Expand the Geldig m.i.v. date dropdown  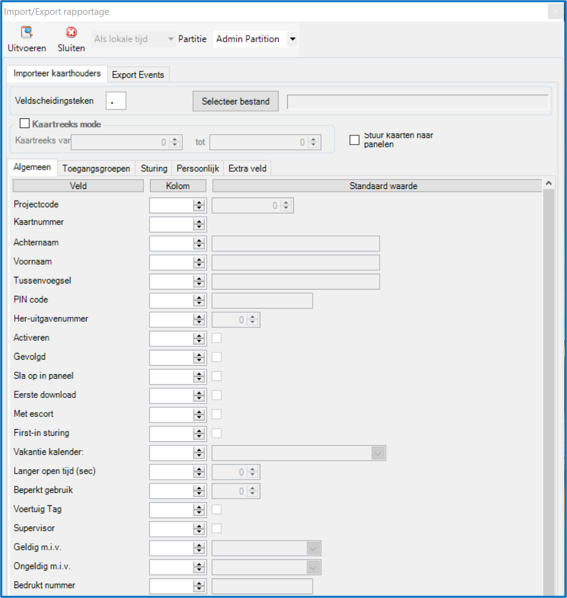tap(313, 548)
